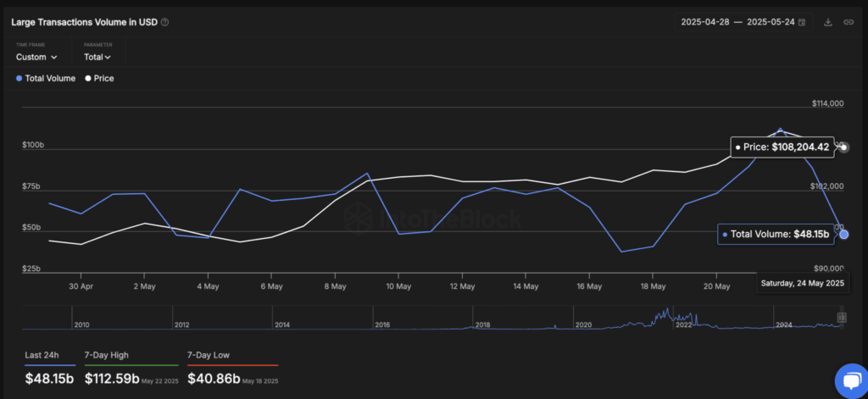The width and height of the screenshot is (868, 399).
Task: Select 2010 on the navigator timeline
Action: (82, 325)
